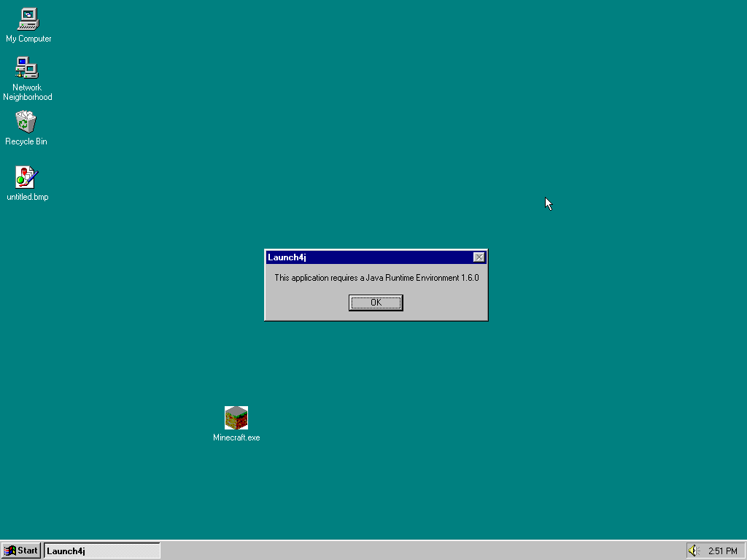The height and width of the screenshot is (560, 747).
Task: Click the 2:51 PM taskbar clock
Action: (723, 551)
